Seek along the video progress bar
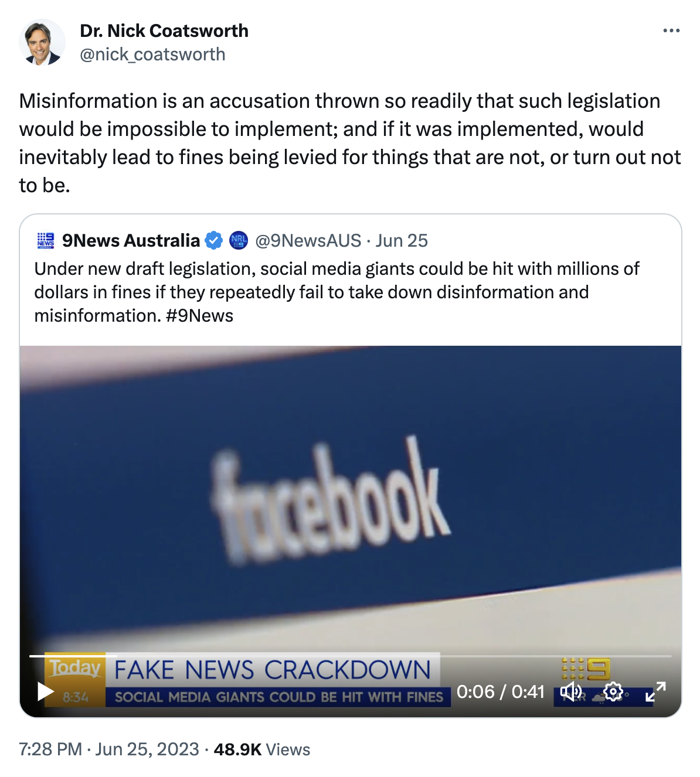 (351, 656)
